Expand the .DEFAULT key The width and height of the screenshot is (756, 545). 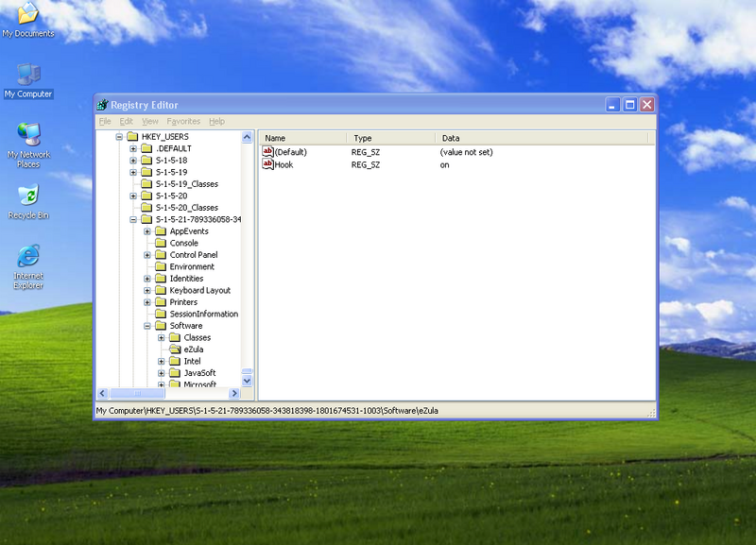(x=133, y=148)
